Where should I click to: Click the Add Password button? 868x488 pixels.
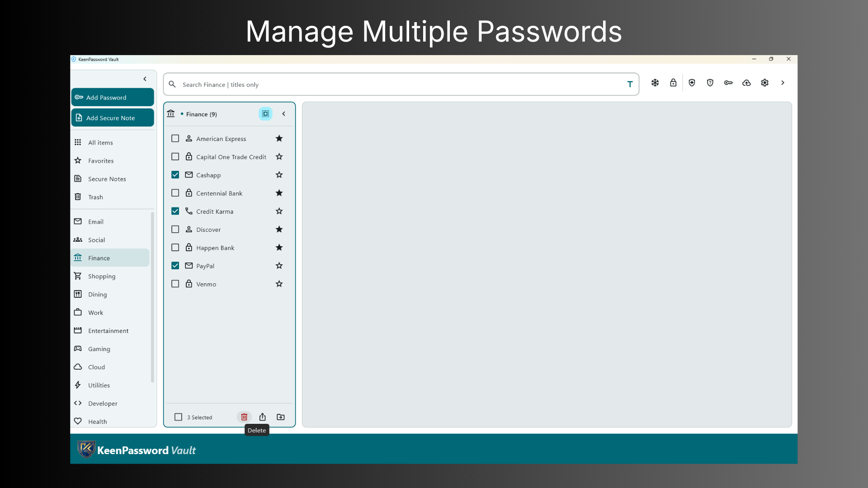click(x=113, y=97)
